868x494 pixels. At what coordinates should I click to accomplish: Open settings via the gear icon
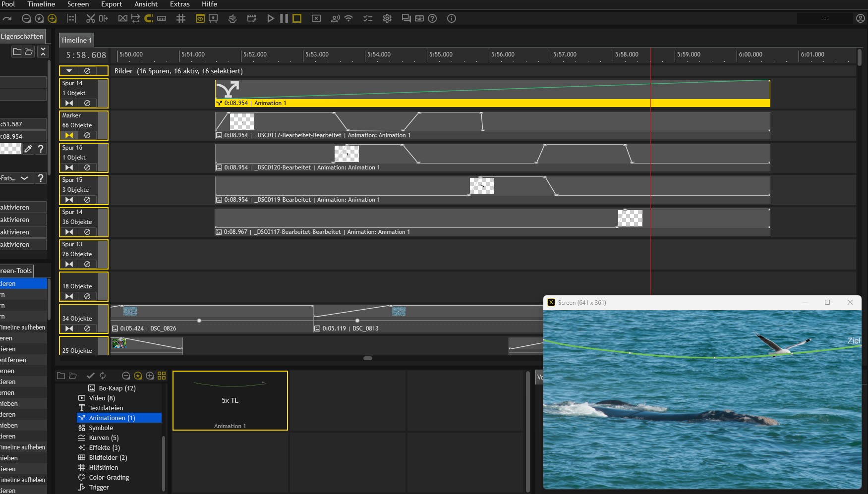[x=387, y=18]
